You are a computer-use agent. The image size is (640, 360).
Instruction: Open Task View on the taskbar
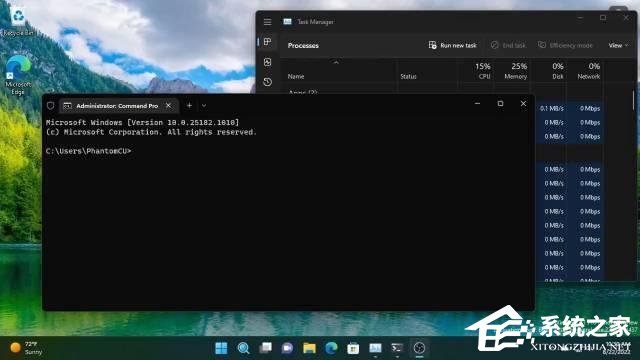click(x=265, y=348)
